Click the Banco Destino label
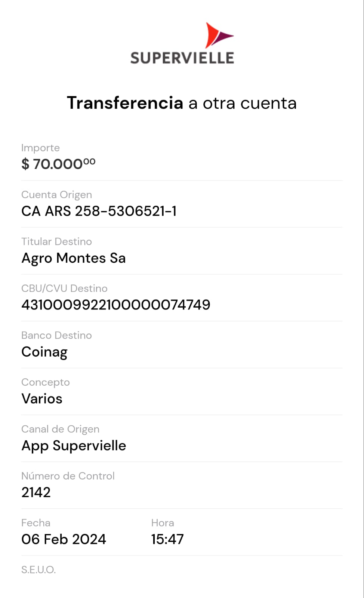This screenshot has width=364, height=598. point(56,335)
